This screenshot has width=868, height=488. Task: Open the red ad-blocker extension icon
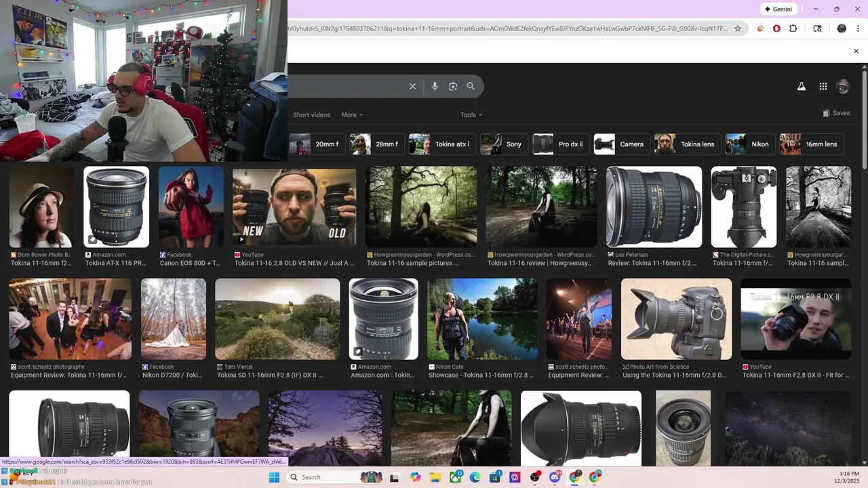776,28
